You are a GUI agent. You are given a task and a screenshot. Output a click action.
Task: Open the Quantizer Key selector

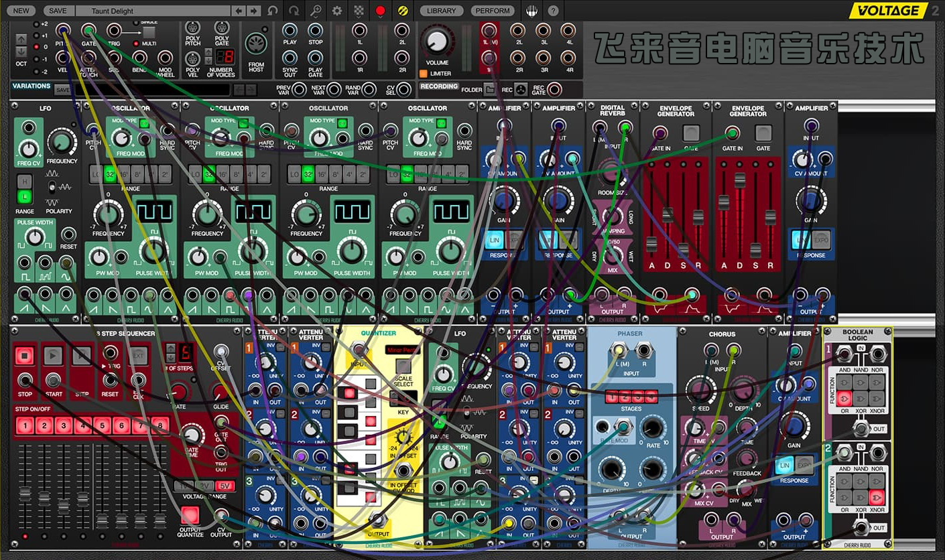(x=403, y=399)
